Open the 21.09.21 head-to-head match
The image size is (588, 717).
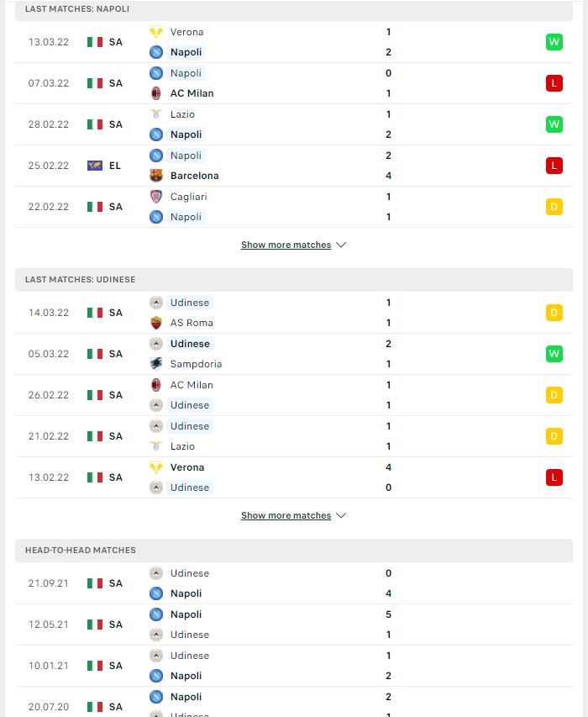[x=294, y=583]
